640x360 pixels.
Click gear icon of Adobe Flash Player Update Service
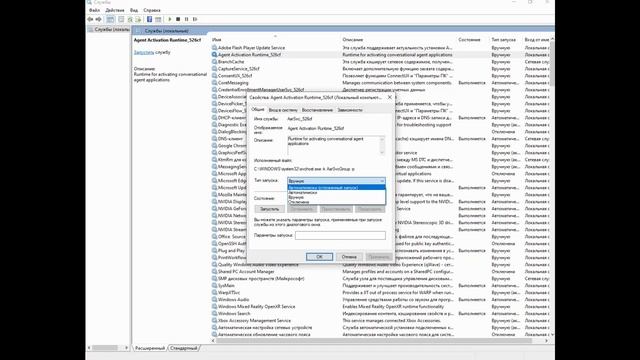[214, 48]
